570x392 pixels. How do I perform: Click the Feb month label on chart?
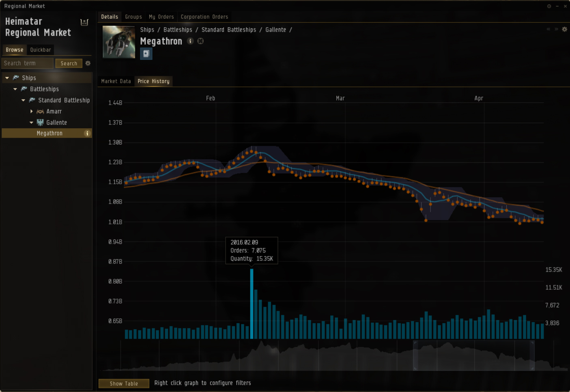click(211, 98)
